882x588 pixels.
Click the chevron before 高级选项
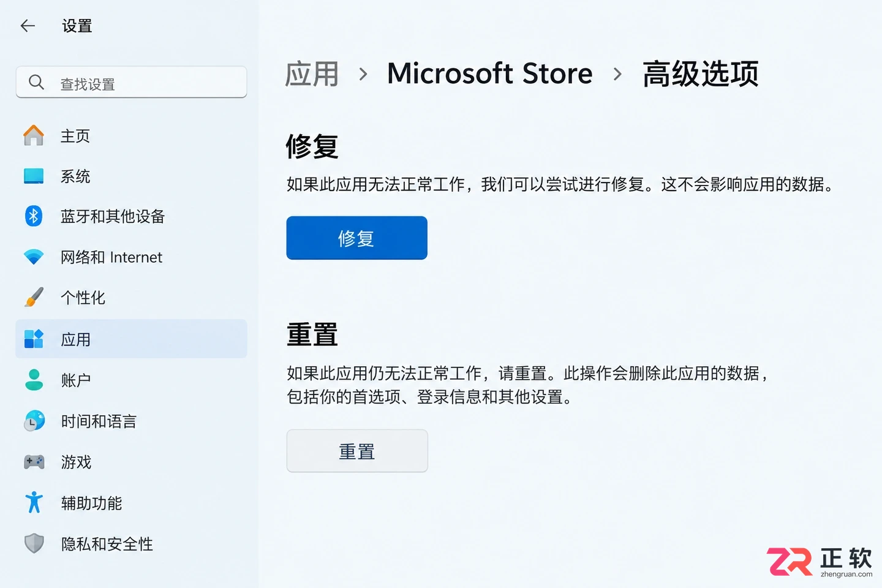pyautogui.click(x=617, y=75)
